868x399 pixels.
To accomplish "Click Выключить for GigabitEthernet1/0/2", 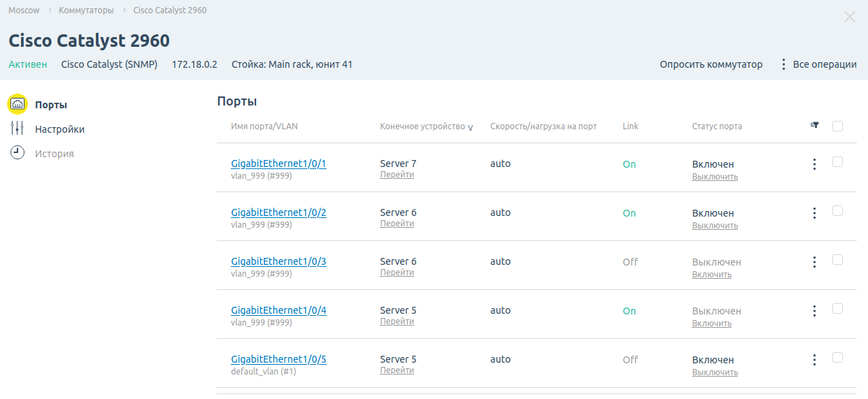I will [715, 226].
